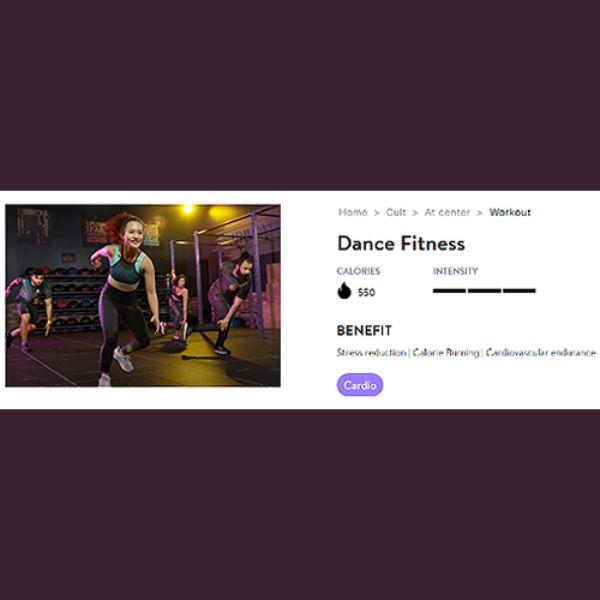Image resolution: width=600 pixels, height=600 pixels.
Task: Click the Stress reduction benefit text
Action: click(x=371, y=352)
